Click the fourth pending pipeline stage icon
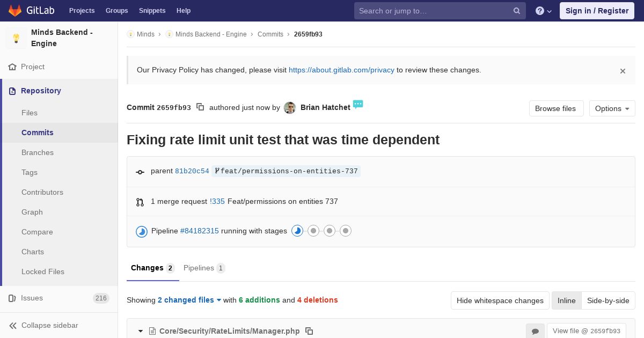The image size is (644, 338). pyautogui.click(x=346, y=231)
